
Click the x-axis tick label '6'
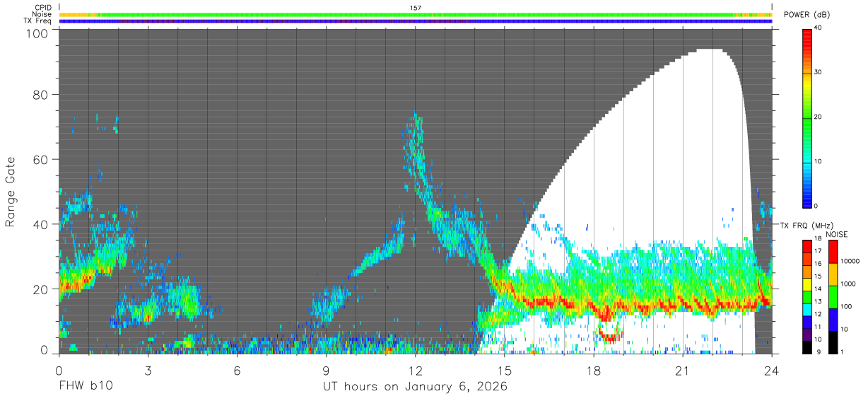click(x=237, y=370)
